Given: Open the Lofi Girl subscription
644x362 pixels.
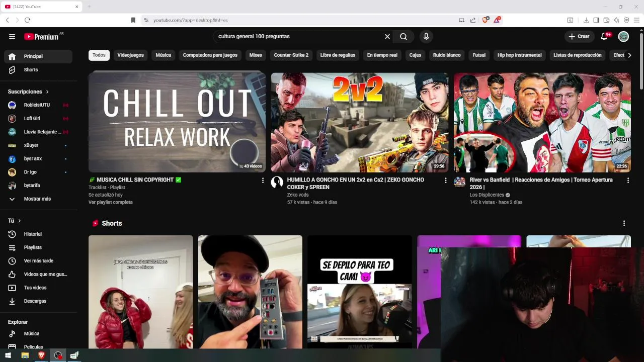Looking at the screenshot, I should (38, 118).
